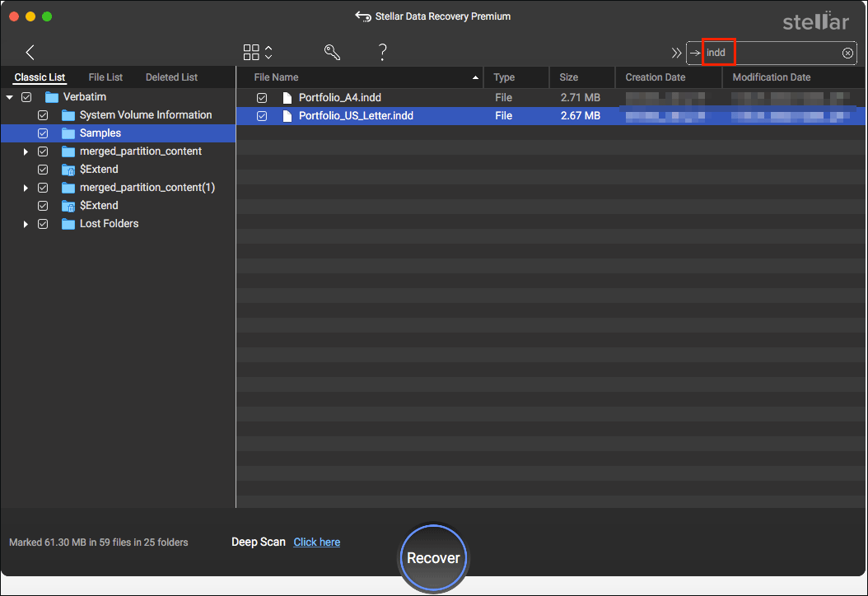868x596 pixels.
Task: Uncheck the Samples folder checkbox
Action: [x=43, y=133]
